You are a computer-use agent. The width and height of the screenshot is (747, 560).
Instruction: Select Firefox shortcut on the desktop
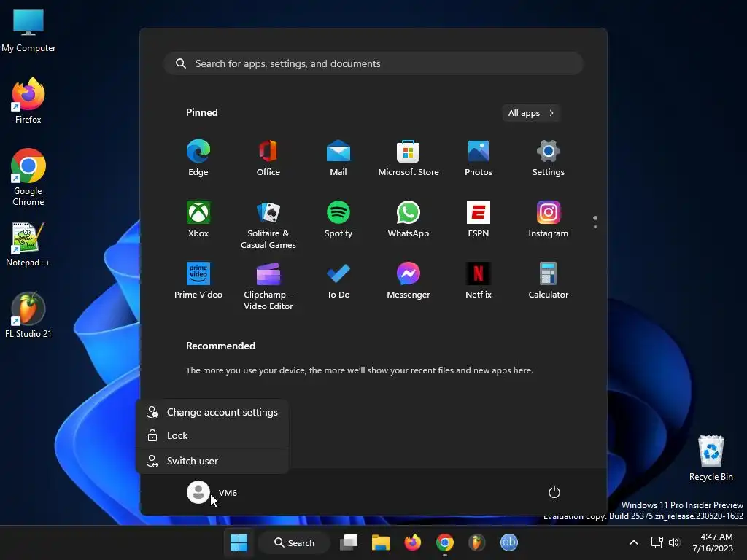tap(28, 101)
